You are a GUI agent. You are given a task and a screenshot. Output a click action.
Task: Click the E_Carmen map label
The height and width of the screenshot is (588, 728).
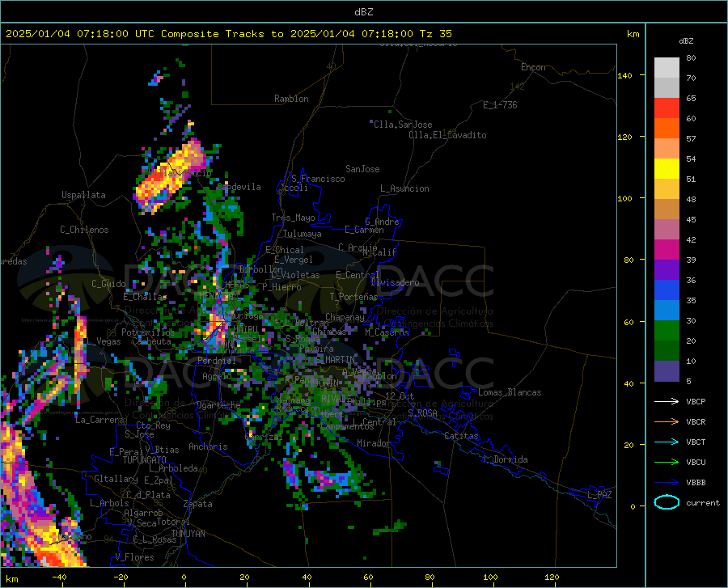point(365,230)
